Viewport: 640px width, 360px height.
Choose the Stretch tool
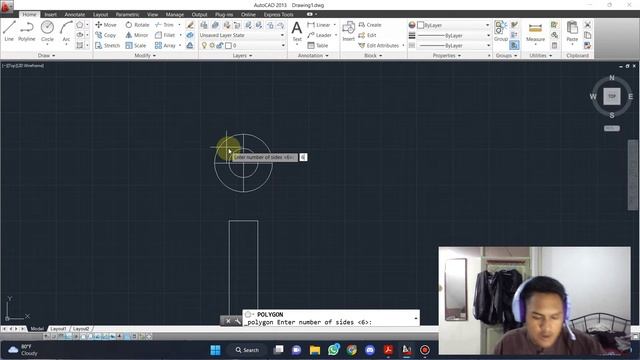click(107, 45)
